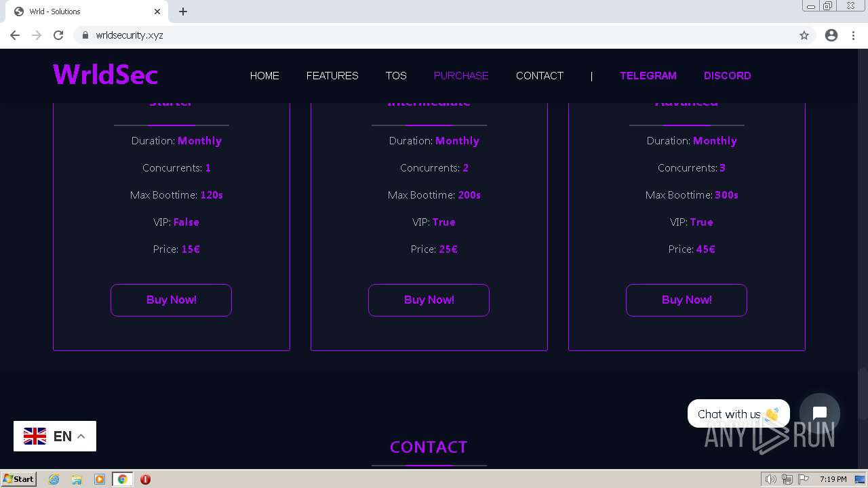Click the UK flag icon
The image size is (868, 488).
[35, 436]
